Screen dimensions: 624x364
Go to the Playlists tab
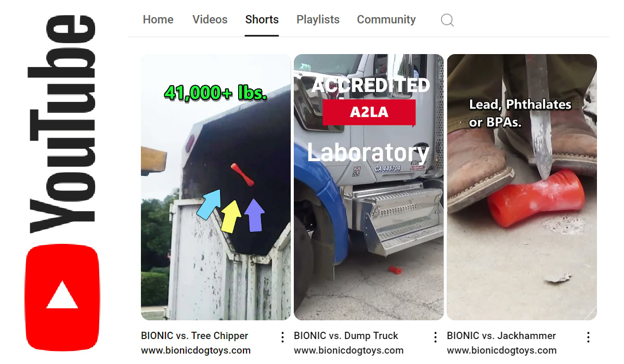click(x=318, y=20)
